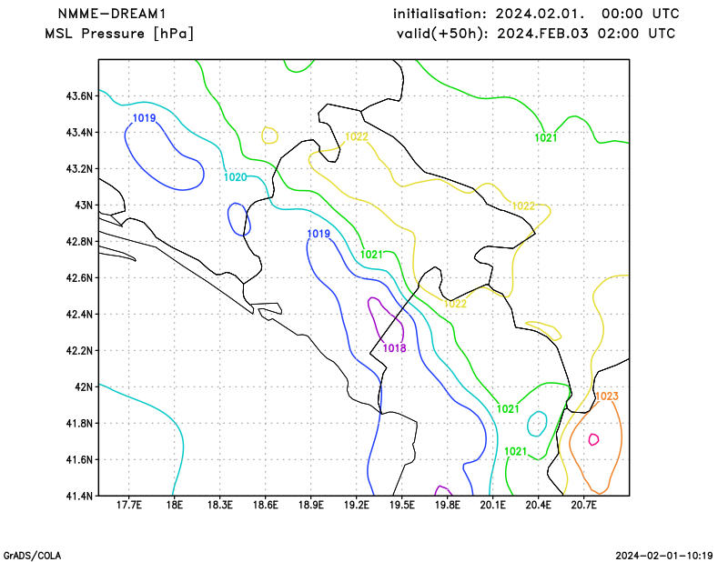Click the initialisation date and time text

coord(536,14)
